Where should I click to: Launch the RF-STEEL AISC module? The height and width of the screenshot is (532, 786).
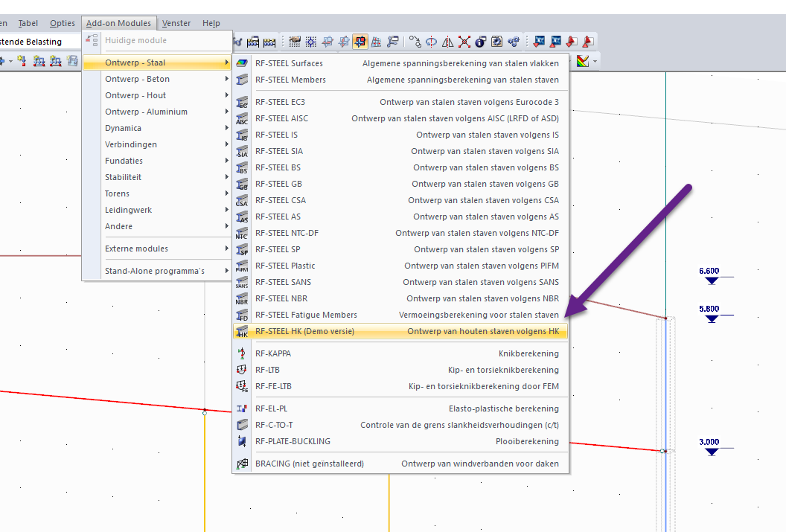(400, 119)
